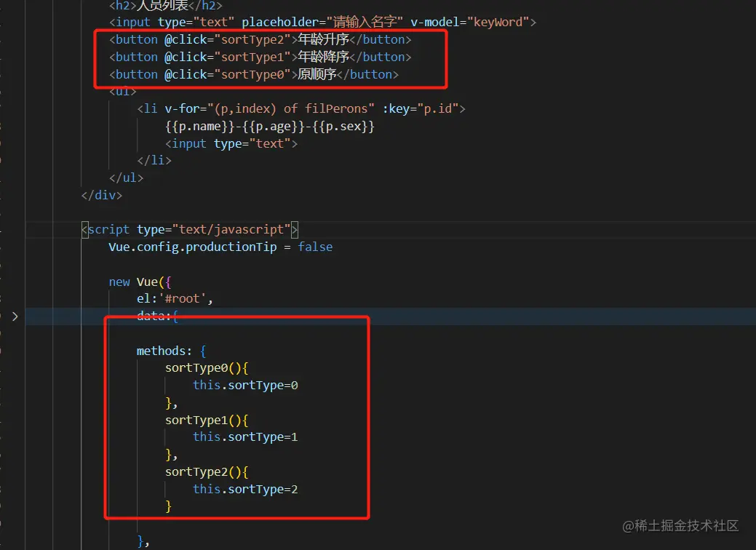Click the sortType0(){ method declaration
Screen dimensions: 756x550
[207, 368]
